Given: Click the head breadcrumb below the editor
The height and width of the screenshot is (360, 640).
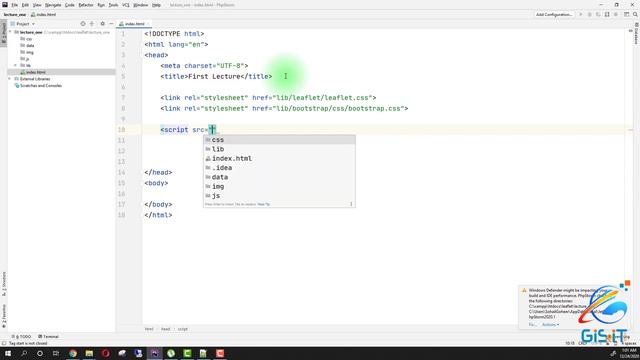Looking at the screenshot, I should pos(165,329).
